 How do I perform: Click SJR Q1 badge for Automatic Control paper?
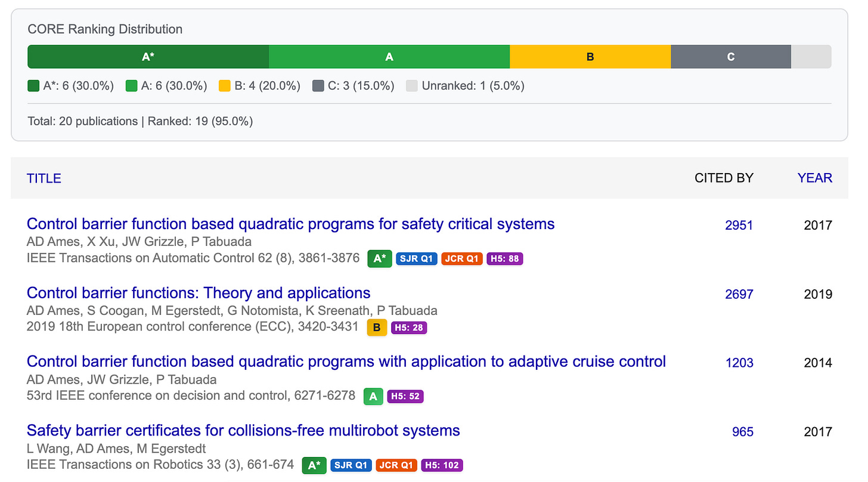[417, 259]
